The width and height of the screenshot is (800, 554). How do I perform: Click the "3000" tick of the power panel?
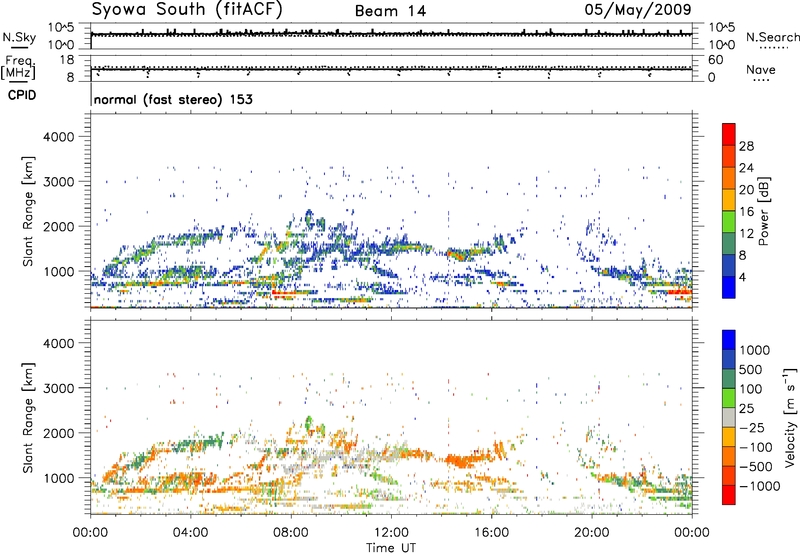(59, 182)
